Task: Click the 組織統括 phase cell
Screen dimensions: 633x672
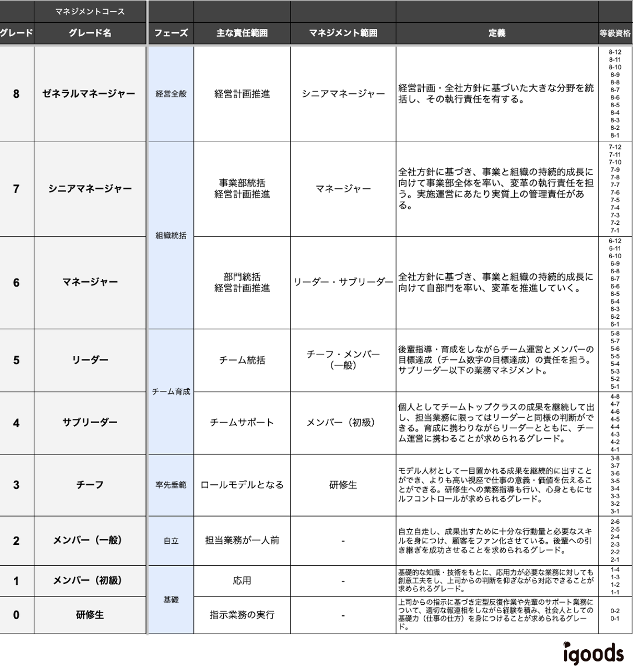Action: click(x=169, y=234)
